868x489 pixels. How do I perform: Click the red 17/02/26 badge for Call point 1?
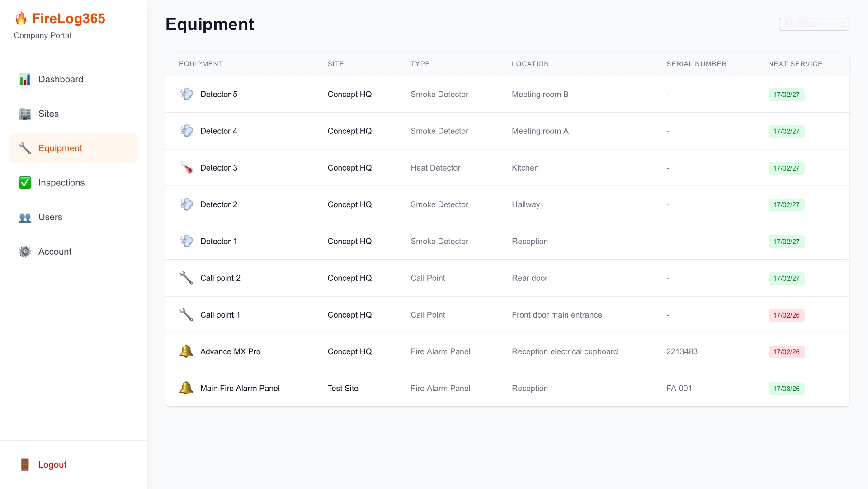786,315
